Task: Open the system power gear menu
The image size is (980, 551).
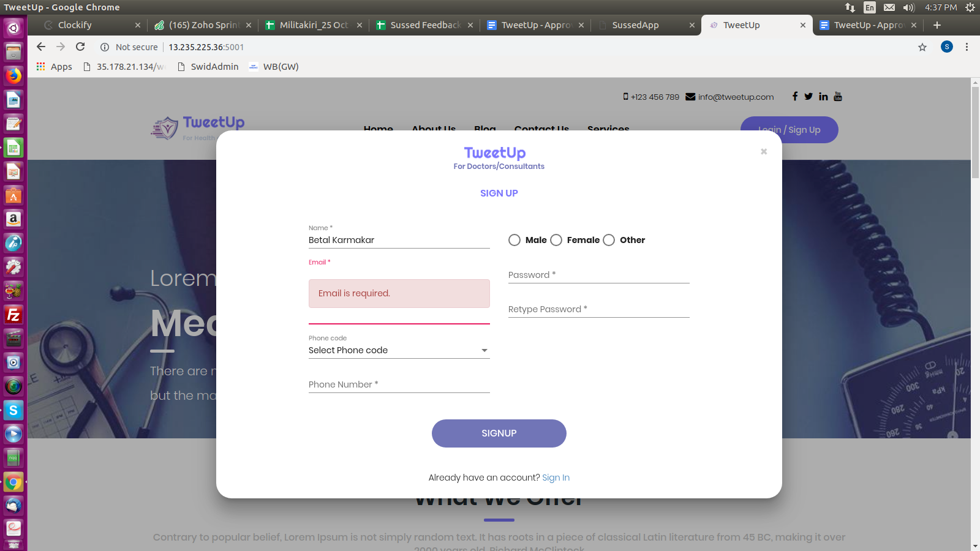Action: [970, 7]
